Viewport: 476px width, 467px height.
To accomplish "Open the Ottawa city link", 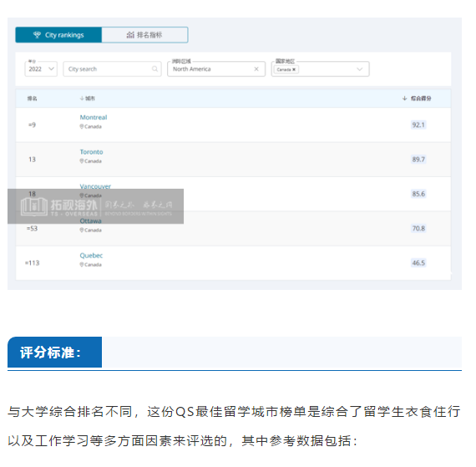I will (90, 221).
